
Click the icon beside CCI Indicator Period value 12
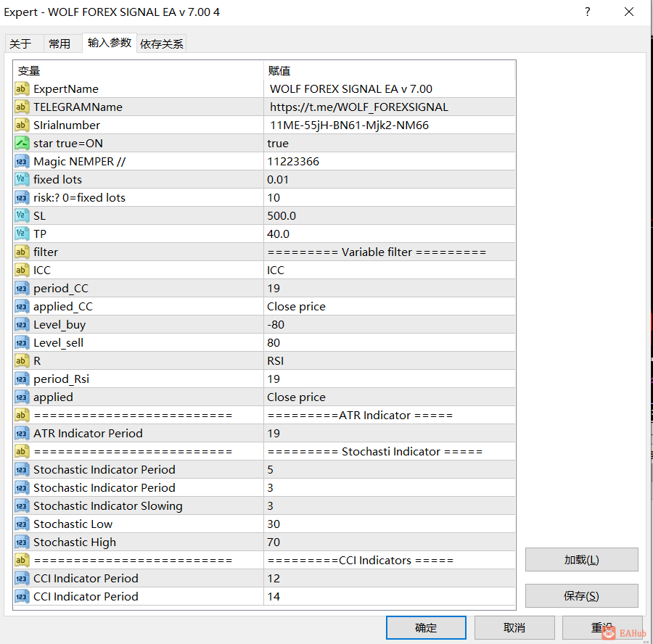coord(22,578)
